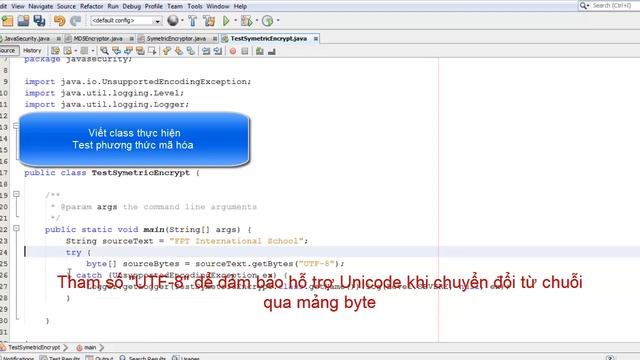Open the dropdown arrow beside Run Project
Image resolution: width=640 pixels, height=360 pixels.
236,20
